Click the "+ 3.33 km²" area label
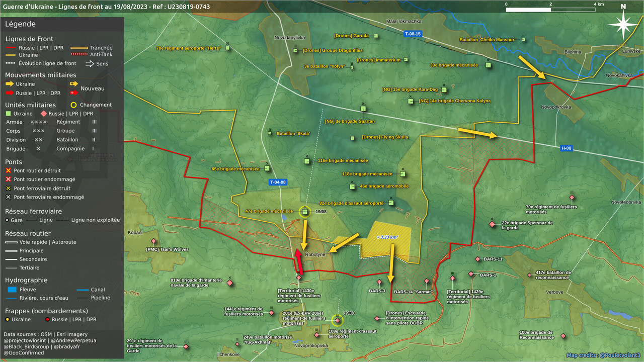The image size is (644, 362). (387, 237)
